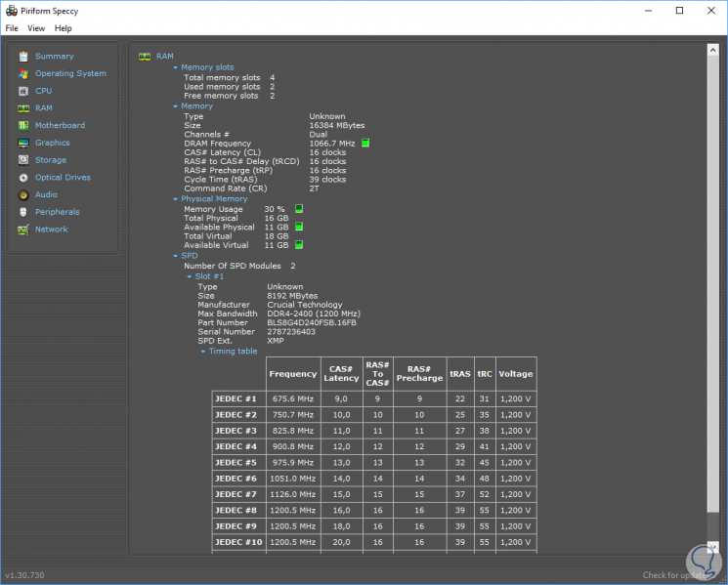Select the Network icon in sidebar

pyautogui.click(x=22, y=230)
